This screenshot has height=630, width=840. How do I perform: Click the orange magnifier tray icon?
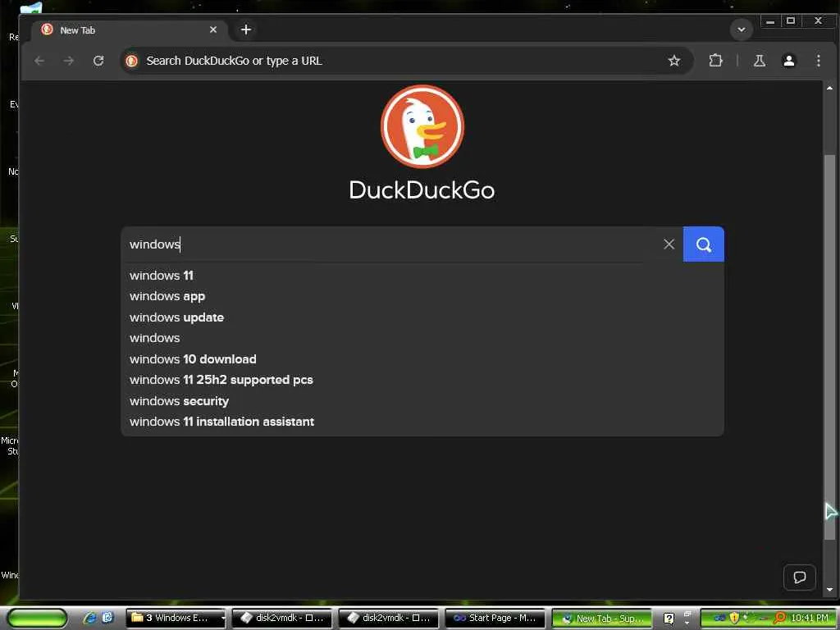click(x=780, y=618)
